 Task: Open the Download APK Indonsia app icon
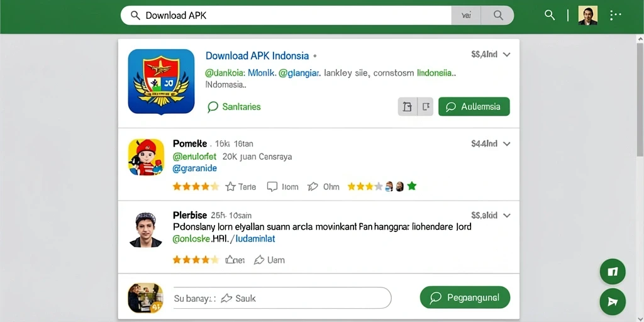click(161, 81)
